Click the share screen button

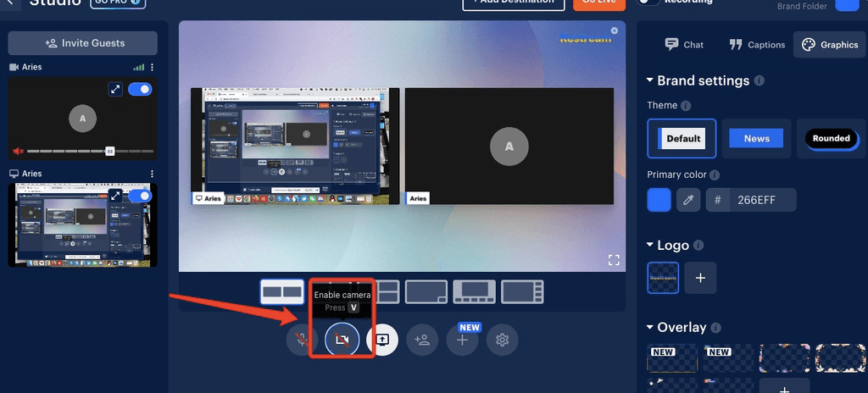[x=381, y=340]
